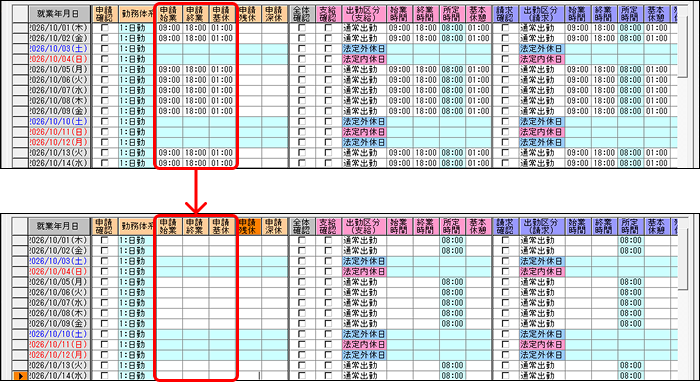The width and height of the screenshot is (700, 382).
Task: Select date cell 2026/10/04(日) in lower grid
Action: coord(59,271)
